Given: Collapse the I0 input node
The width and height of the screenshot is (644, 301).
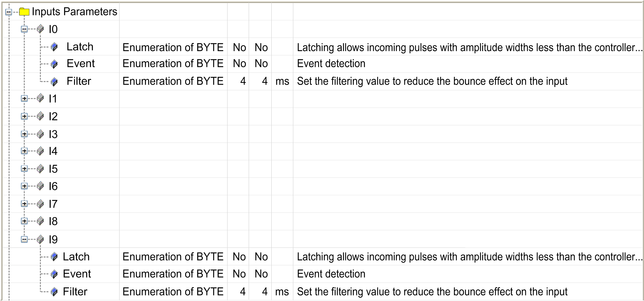Looking at the screenshot, I should (24, 29).
